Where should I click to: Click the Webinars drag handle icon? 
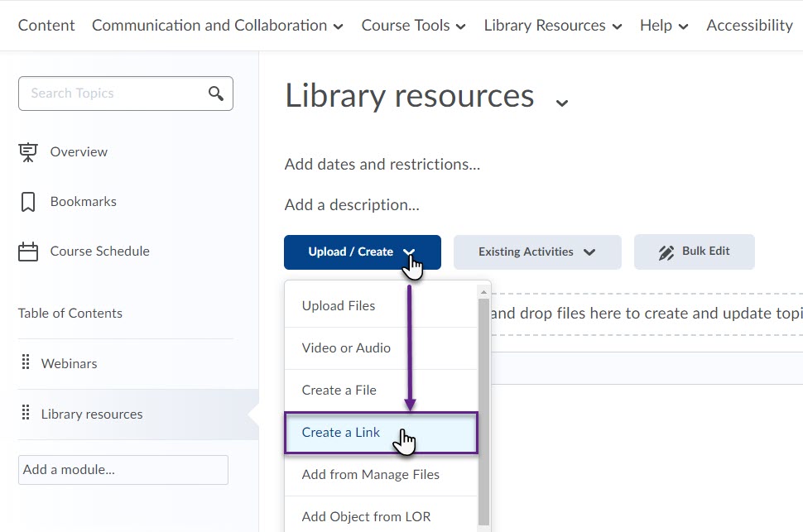click(x=26, y=362)
